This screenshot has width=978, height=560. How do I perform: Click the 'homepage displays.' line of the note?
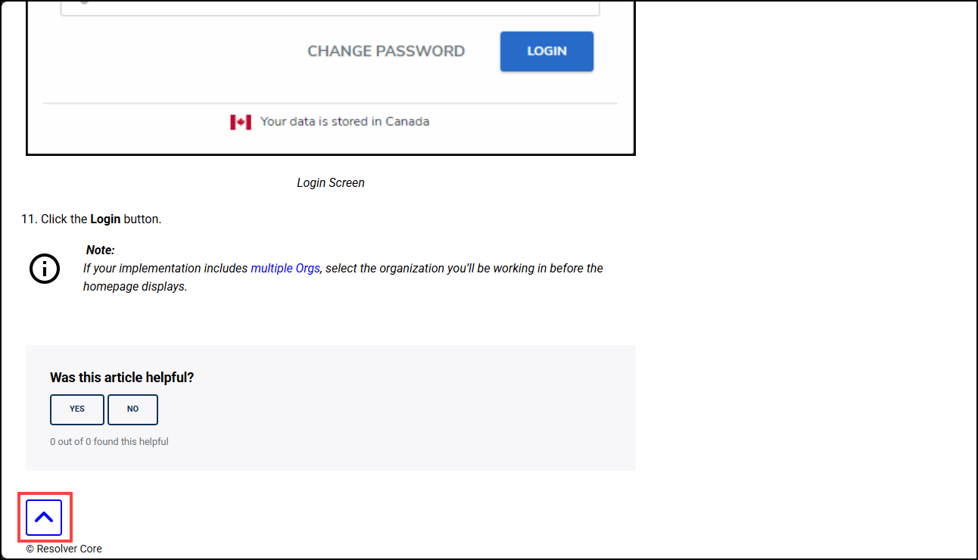(x=135, y=287)
